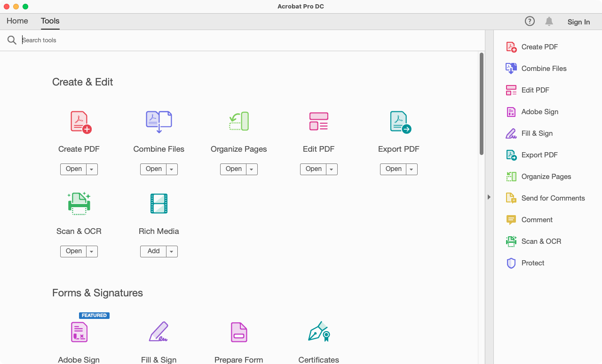Expand the Rich Media Add dropdown arrow

click(172, 251)
